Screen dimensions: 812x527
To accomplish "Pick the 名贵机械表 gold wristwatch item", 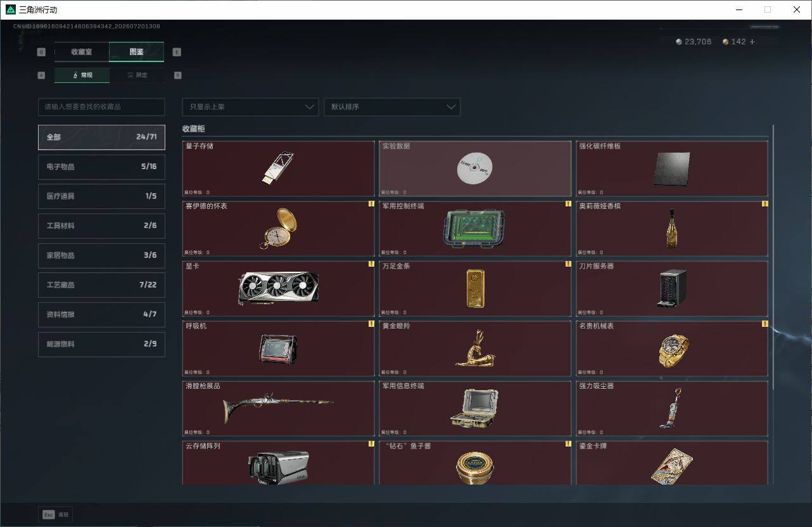I will pos(672,348).
